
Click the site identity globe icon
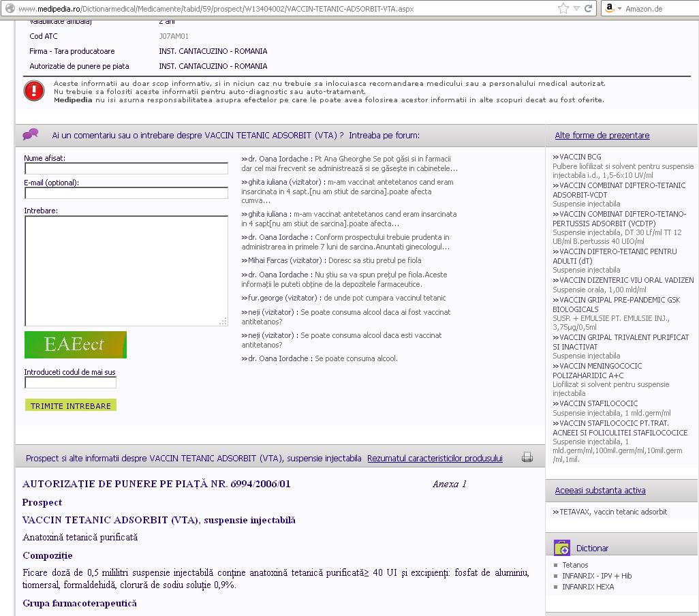pyautogui.click(x=10, y=8)
